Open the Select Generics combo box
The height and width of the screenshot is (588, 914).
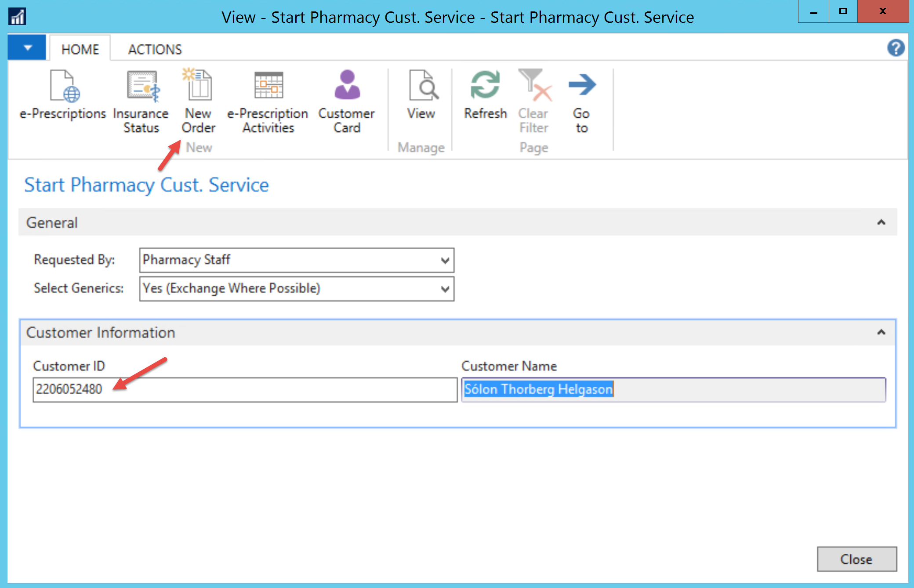(x=445, y=289)
